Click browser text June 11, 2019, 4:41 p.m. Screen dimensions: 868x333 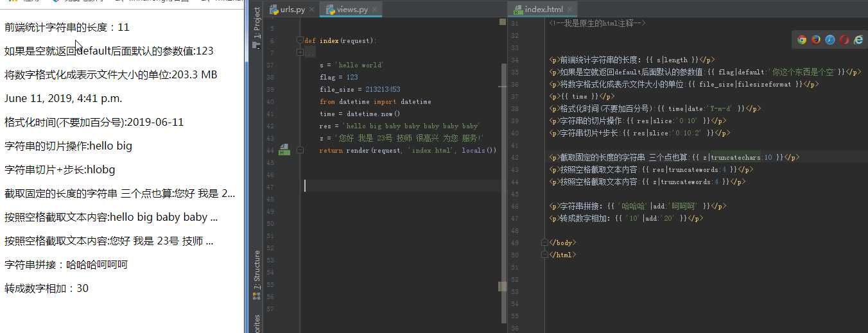click(x=63, y=98)
